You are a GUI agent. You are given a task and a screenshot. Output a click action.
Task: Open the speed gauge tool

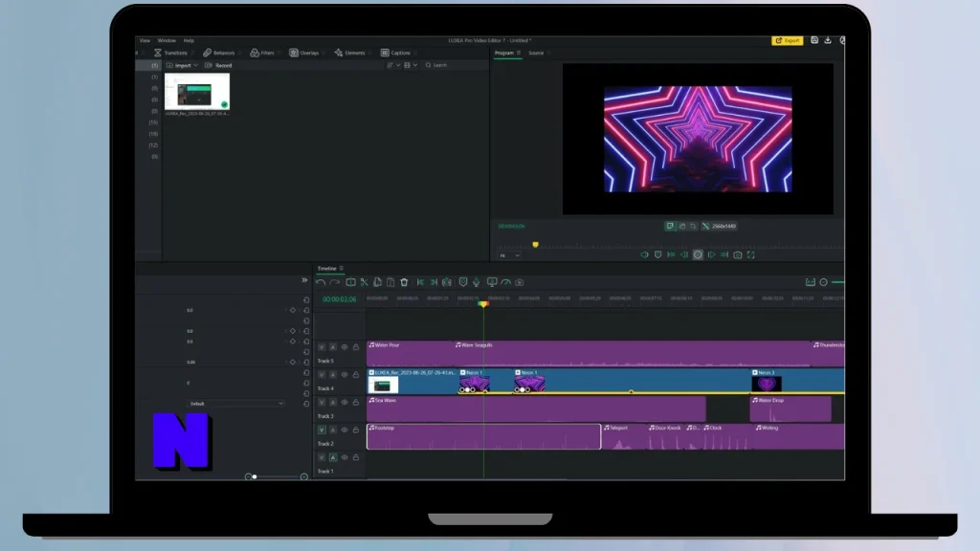click(x=506, y=282)
